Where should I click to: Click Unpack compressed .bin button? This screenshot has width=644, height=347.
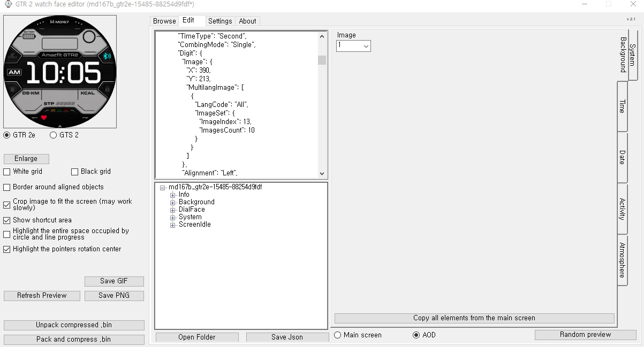click(x=74, y=325)
